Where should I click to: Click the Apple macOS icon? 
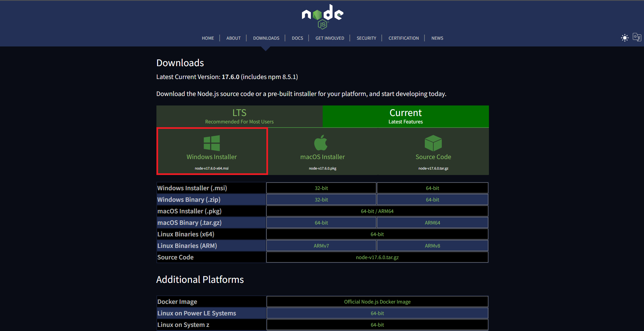click(x=321, y=143)
